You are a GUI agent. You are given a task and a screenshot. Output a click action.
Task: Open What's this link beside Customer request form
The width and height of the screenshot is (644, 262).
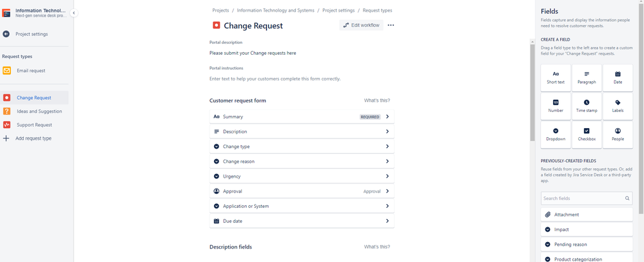pyautogui.click(x=376, y=100)
